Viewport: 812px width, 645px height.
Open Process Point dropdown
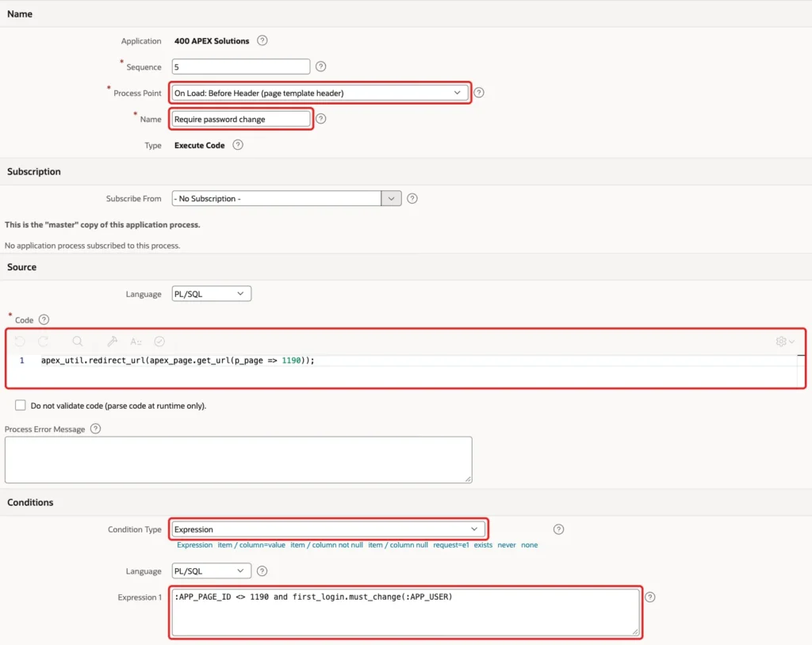coord(320,93)
